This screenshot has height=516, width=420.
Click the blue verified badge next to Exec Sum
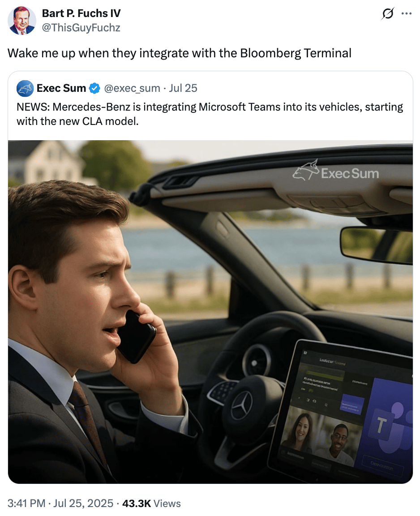click(95, 88)
